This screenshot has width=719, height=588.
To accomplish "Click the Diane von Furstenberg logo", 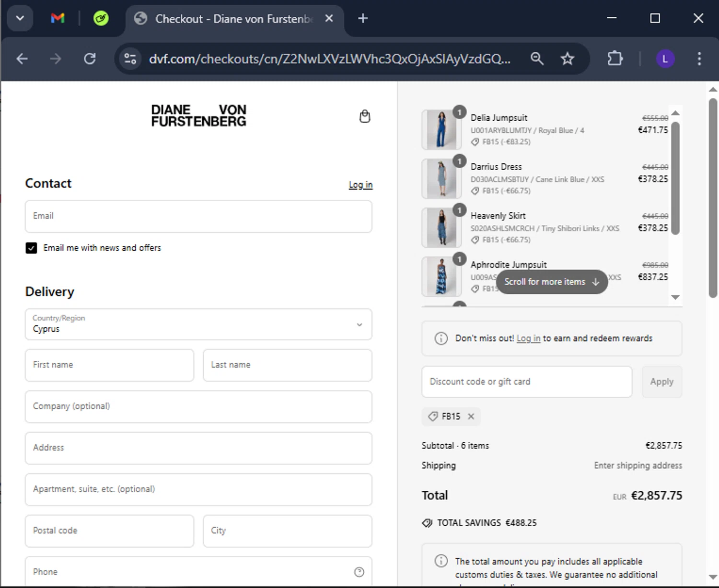I will [198, 115].
